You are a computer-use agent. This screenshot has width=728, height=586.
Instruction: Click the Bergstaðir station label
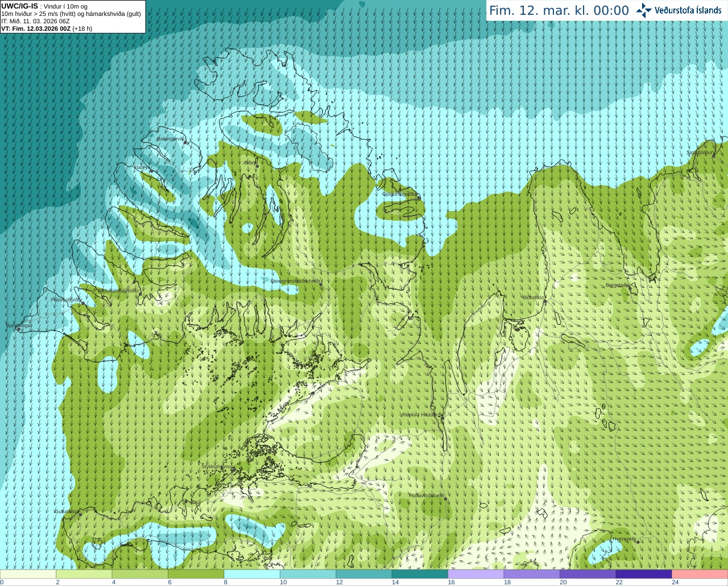tap(618, 285)
